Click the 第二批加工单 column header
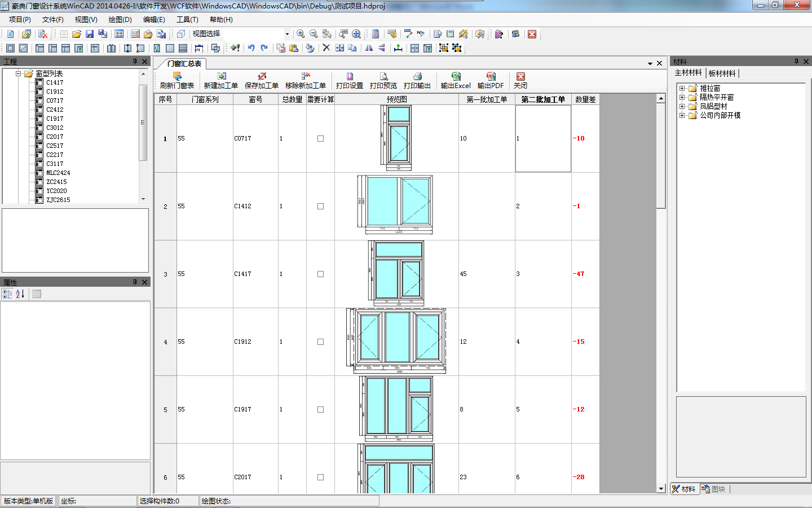 pyautogui.click(x=543, y=99)
